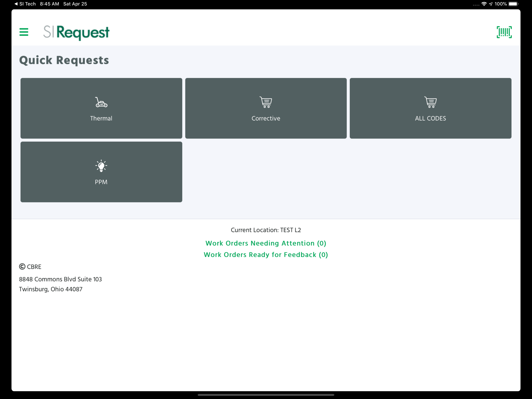This screenshot has height=399, width=532.
Task: Click the SI Request logo
Action: 76,33
